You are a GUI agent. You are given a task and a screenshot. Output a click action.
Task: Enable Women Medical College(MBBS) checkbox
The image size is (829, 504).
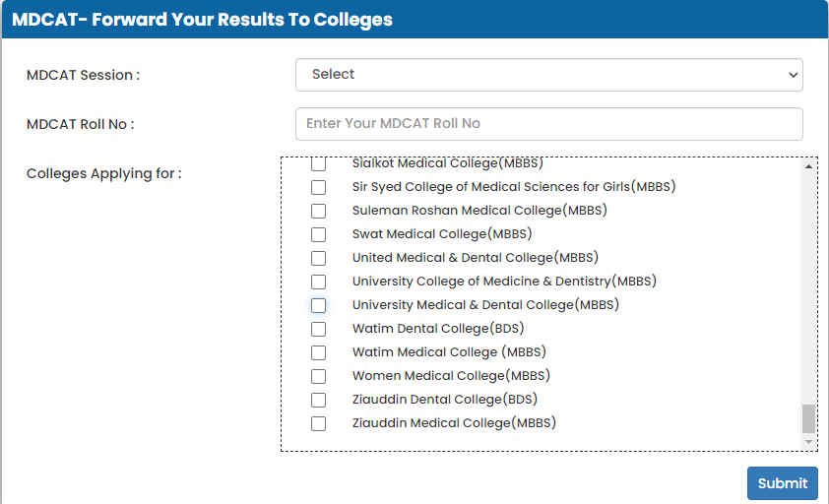(x=318, y=376)
